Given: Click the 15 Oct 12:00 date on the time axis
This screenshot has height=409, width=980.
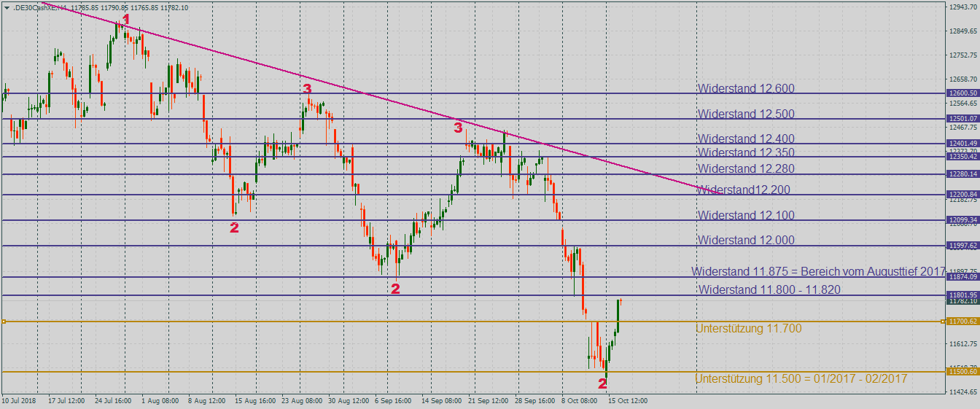Looking at the screenshot, I should tap(628, 401).
